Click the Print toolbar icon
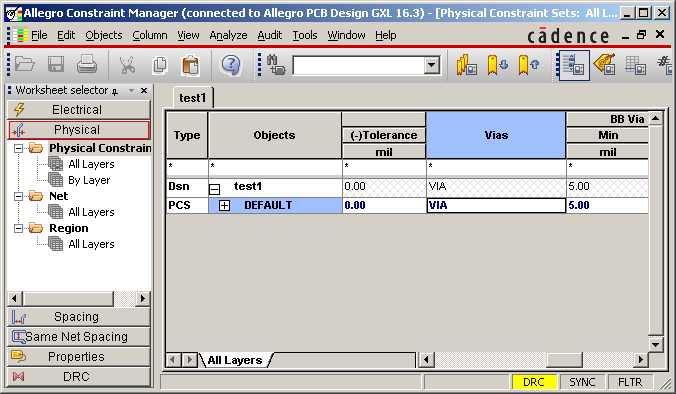This screenshot has height=394, width=676. coord(87,65)
